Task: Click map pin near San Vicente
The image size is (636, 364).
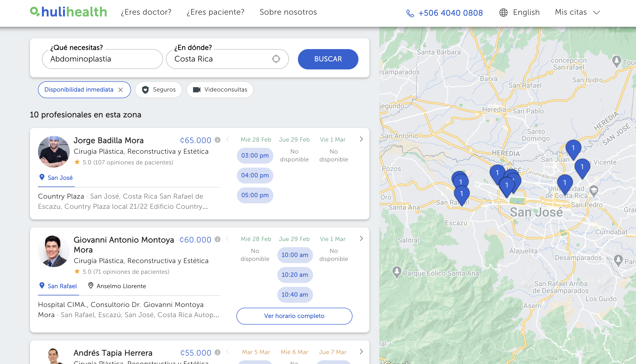Action: tap(582, 168)
